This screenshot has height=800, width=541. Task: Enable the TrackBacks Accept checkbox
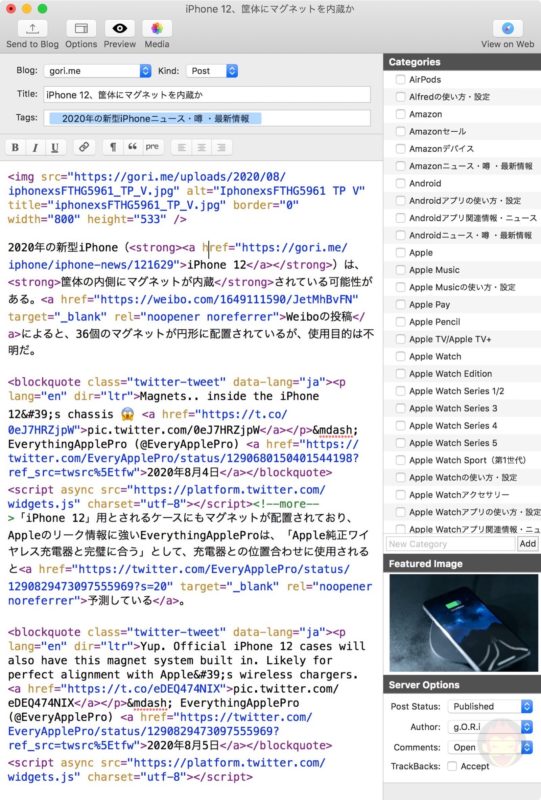(x=452, y=766)
